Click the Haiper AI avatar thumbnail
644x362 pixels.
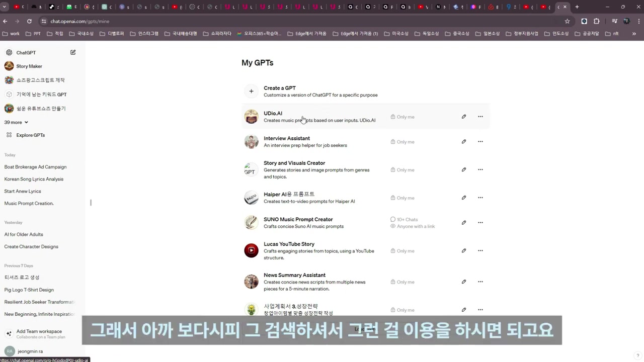tap(251, 198)
